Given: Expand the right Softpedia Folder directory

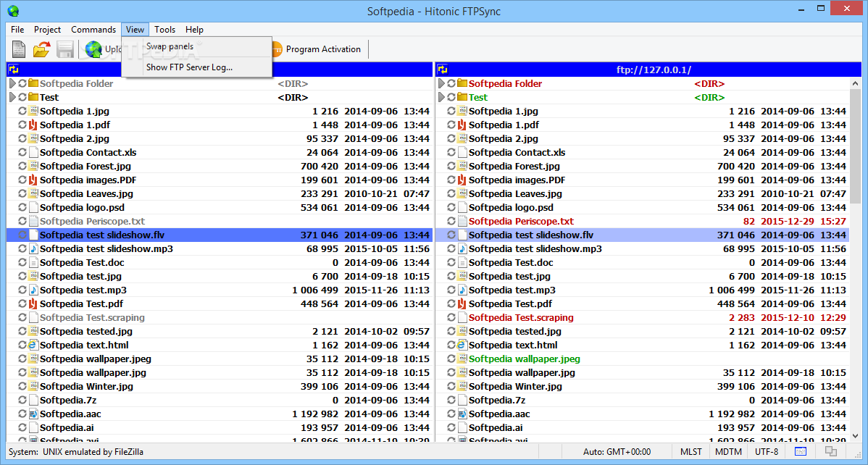Looking at the screenshot, I should pos(441,83).
